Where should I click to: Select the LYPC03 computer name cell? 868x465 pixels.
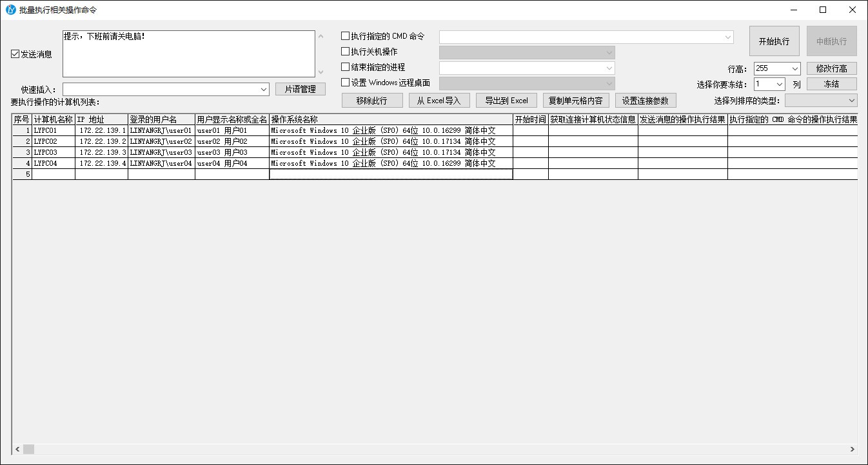[53, 153]
